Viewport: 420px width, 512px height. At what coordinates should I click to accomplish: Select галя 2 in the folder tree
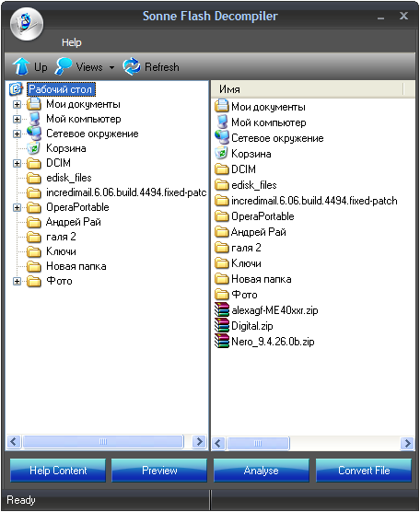point(61,237)
